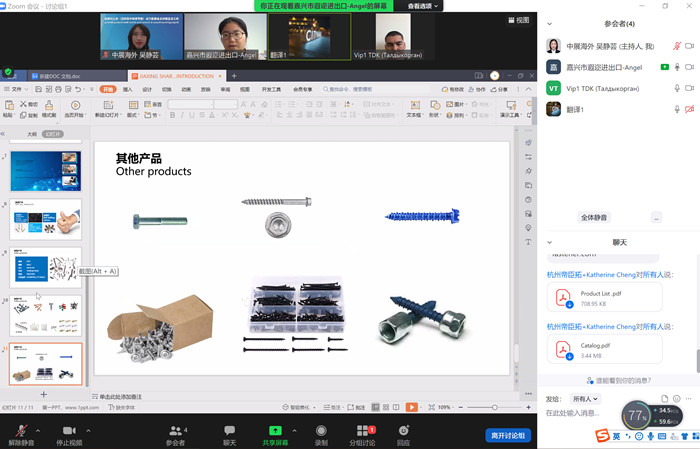Collapse the participants panel (参会者) chevron
The width and height of the screenshot is (700, 449).
pos(550,24)
